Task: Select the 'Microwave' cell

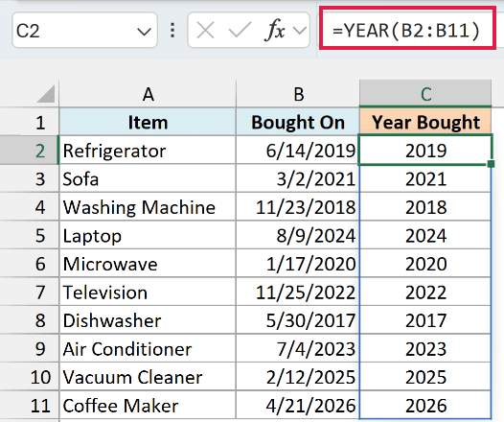Action: click(148, 264)
